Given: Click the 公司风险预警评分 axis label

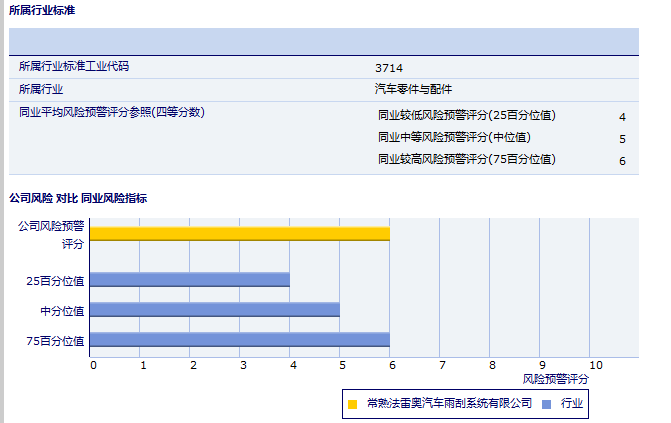Looking at the screenshot, I should tap(51, 235).
